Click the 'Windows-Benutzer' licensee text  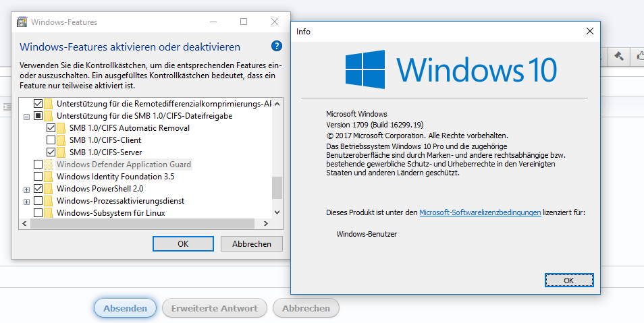[367, 234]
